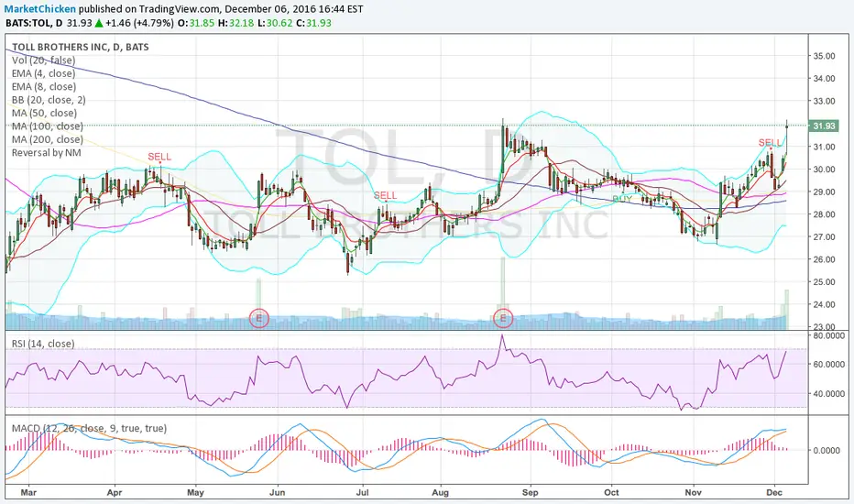Image resolution: width=854 pixels, height=504 pixels.
Task: Click the 24.00 price axis label
Action: tap(824, 304)
